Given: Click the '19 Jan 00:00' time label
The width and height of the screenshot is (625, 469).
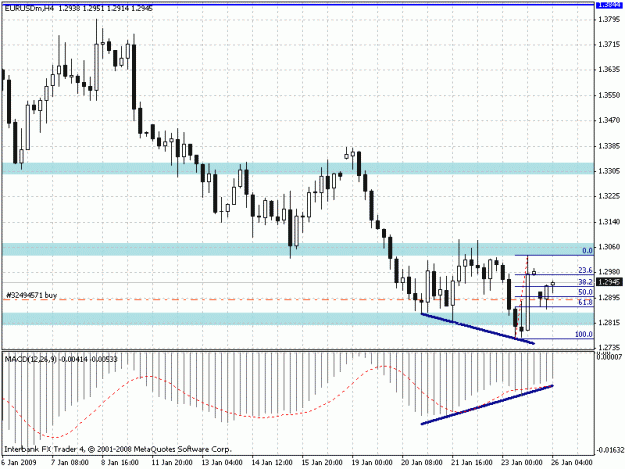Looking at the screenshot, I should tap(372, 462).
